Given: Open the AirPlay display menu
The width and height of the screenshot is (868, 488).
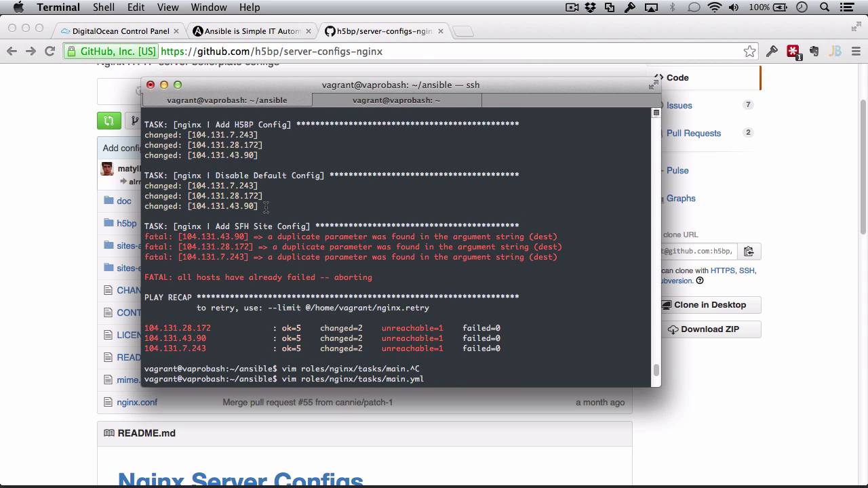Looking at the screenshot, I should [651, 7].
